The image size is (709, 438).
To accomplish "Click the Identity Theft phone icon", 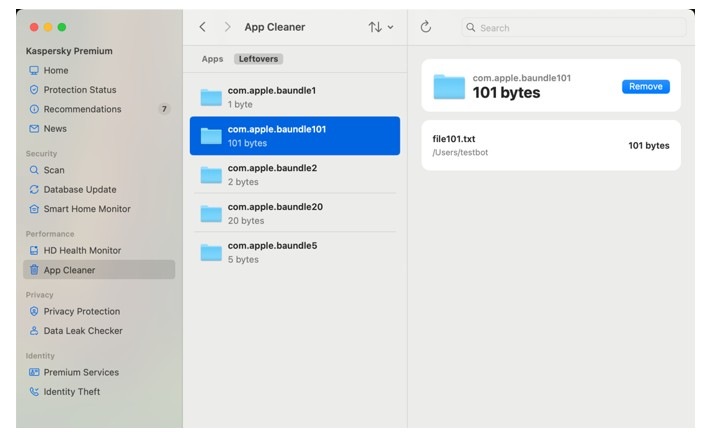I will coord(34,392).
